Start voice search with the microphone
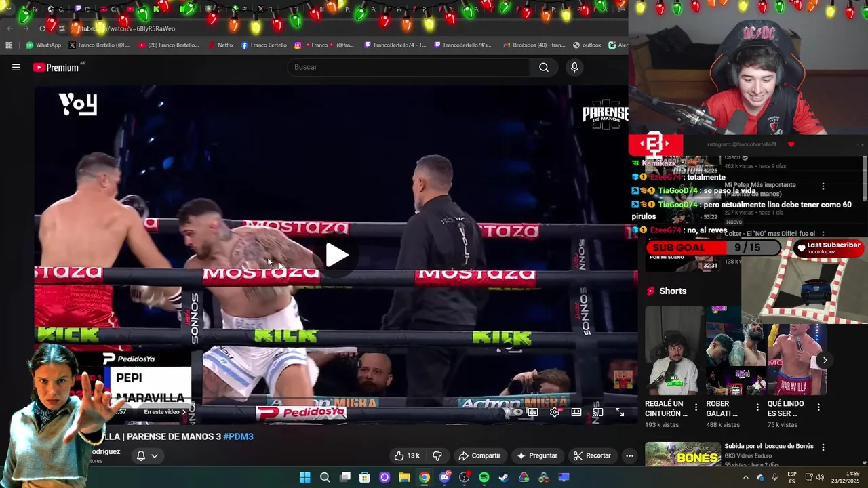This screenshot has height=488, width=868. (574, 67)
